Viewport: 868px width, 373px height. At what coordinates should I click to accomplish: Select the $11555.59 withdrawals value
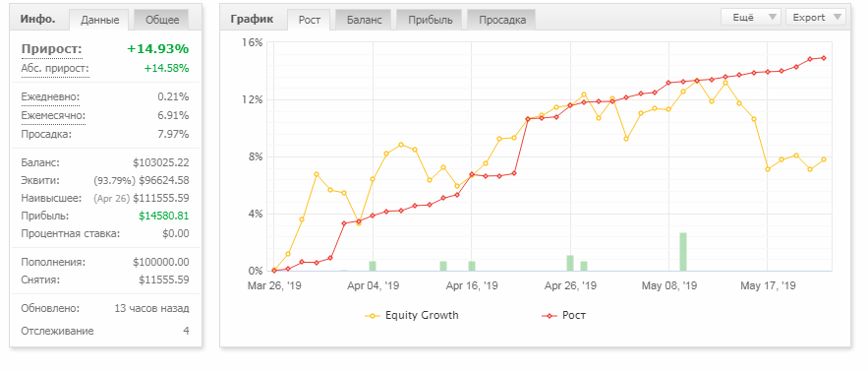pos(164,280)
